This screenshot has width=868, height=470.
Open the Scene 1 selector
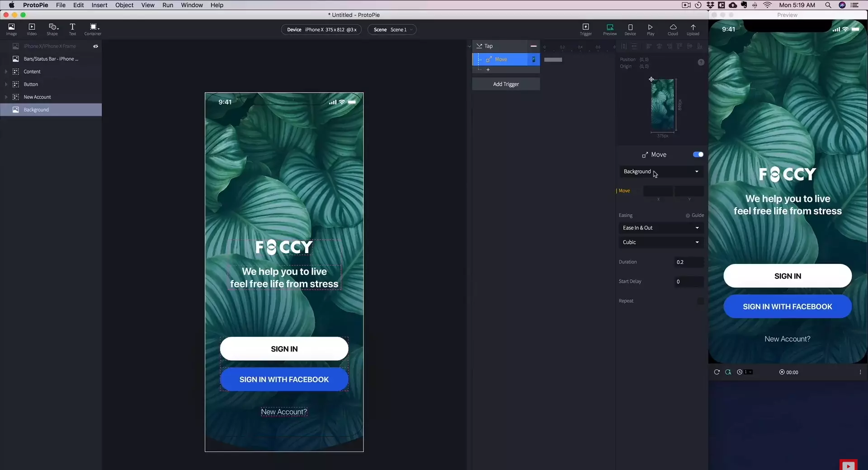pos(392,30)
